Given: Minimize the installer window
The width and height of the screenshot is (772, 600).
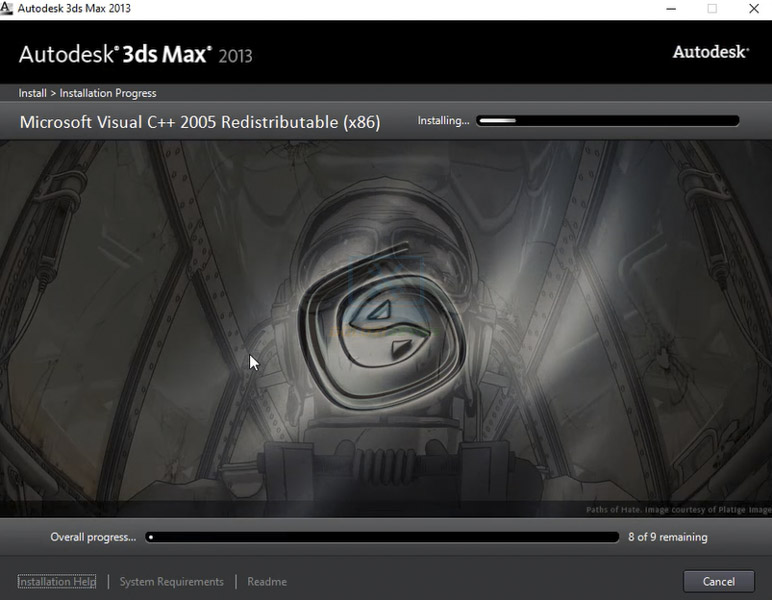Looking at the screenshot, I should coord(667,9).
